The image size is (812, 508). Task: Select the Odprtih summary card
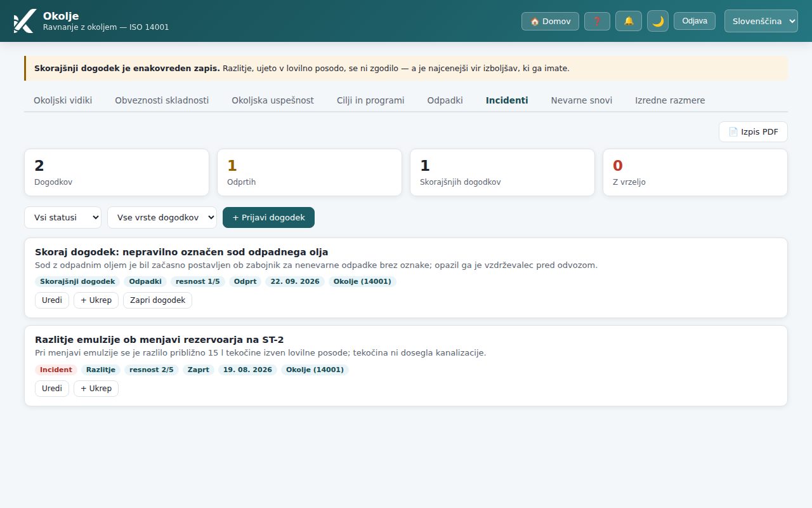click(310, 173)
